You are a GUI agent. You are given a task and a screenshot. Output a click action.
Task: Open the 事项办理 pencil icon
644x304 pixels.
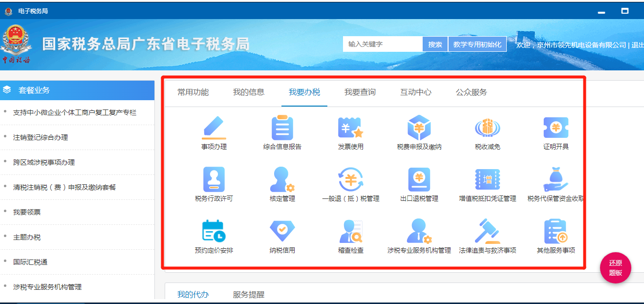point(214,128)
